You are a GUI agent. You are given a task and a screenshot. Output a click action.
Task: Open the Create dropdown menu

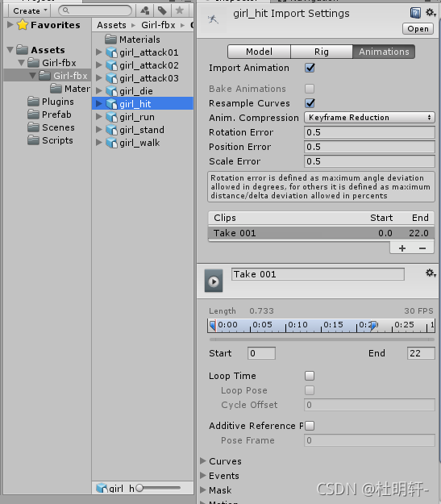[x=30, y=10]
